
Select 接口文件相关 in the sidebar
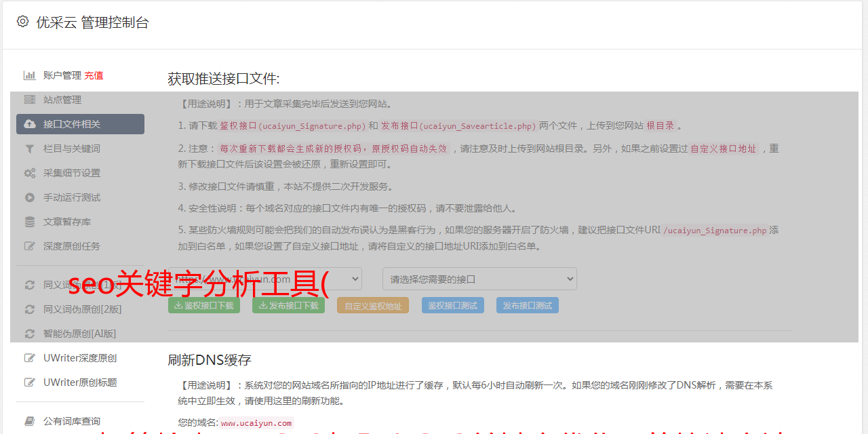point(80,124)
